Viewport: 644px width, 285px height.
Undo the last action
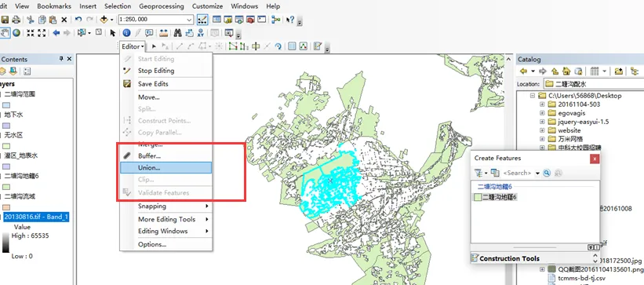(78, 20)
